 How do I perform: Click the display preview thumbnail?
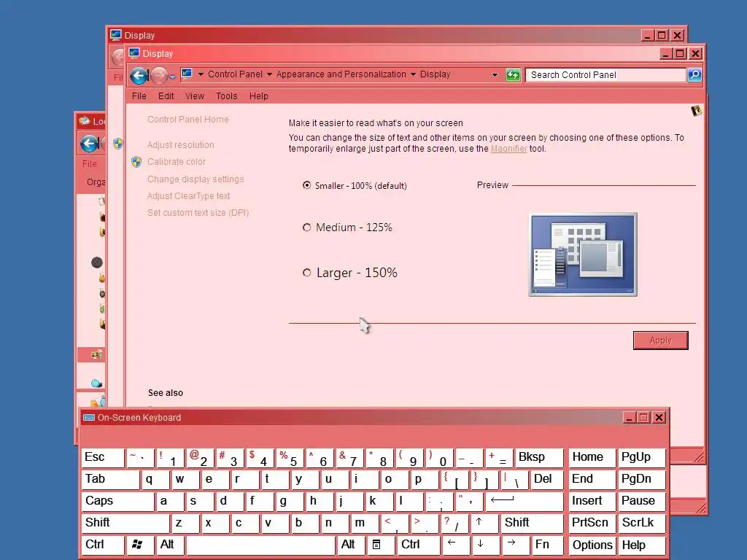[583, 254]
